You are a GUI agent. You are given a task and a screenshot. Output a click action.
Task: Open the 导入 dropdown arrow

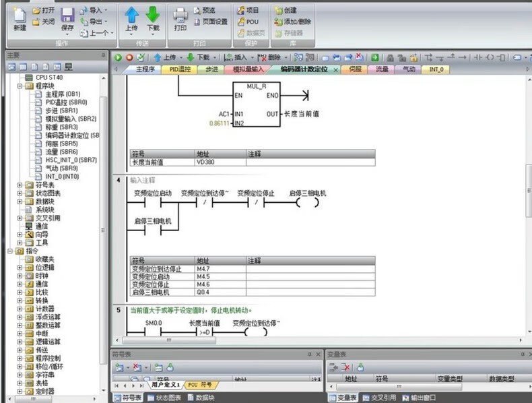pyautogui.click(x=106, y=11)
